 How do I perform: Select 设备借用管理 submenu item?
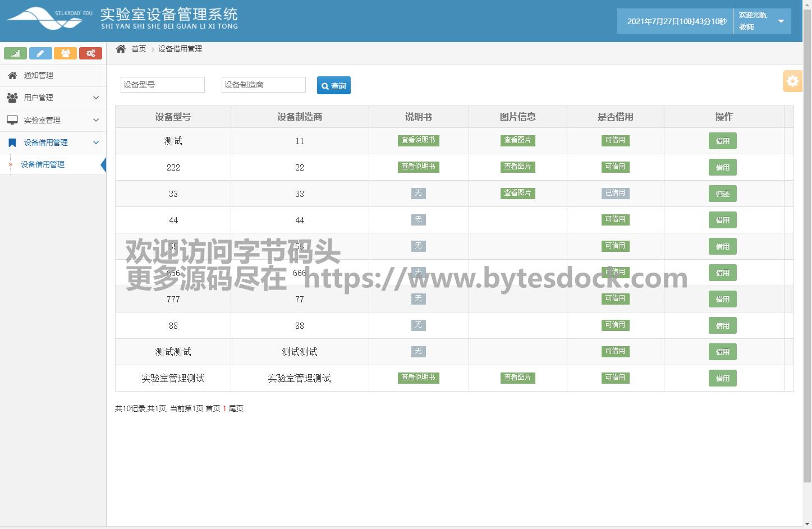coord(43,164)
